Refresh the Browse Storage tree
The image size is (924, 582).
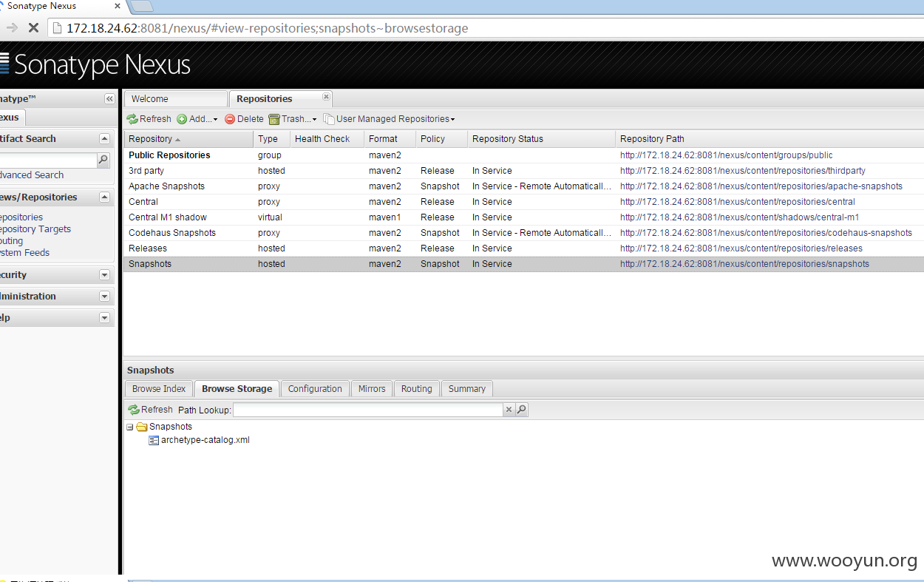click(x=150, y=410)
